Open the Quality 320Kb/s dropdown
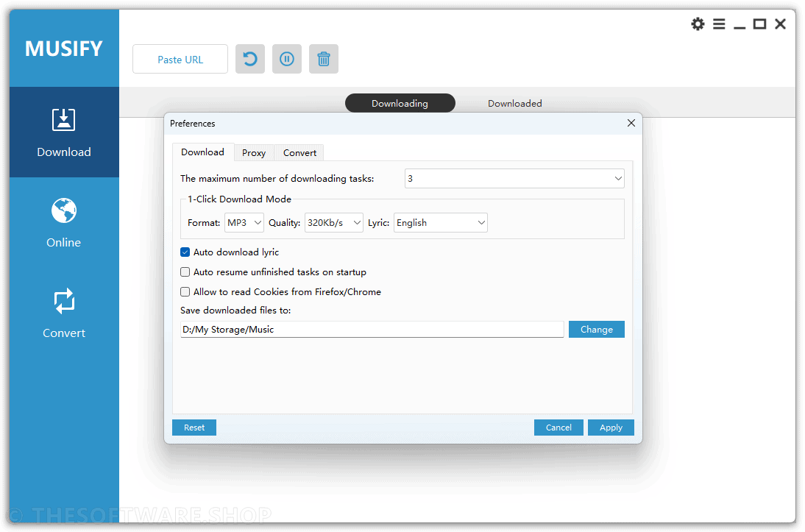 (334, 223)
